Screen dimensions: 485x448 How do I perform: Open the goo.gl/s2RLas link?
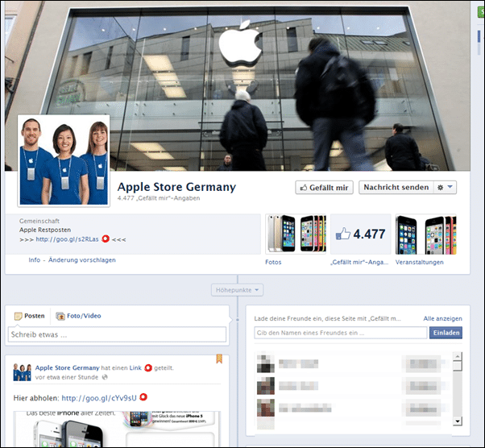tap(67, 239)
